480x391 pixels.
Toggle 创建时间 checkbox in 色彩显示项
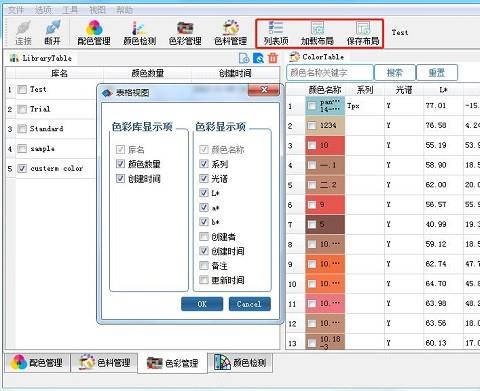click(x=204, y=251)
